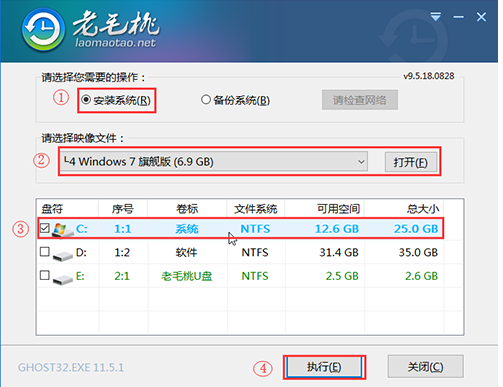This screenshot has width=503, height=387.
Task: Click the 12.6 GB free space value
Action: (337, 229)
